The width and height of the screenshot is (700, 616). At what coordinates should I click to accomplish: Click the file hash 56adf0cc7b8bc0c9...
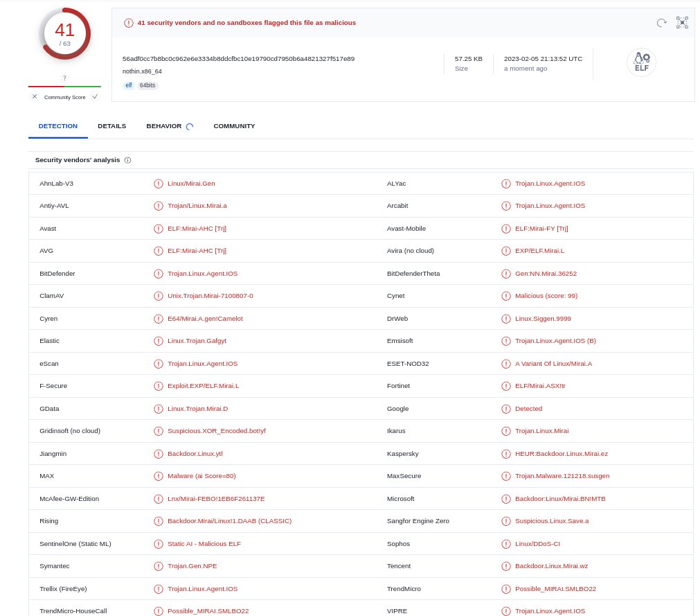tap(238, 59)
